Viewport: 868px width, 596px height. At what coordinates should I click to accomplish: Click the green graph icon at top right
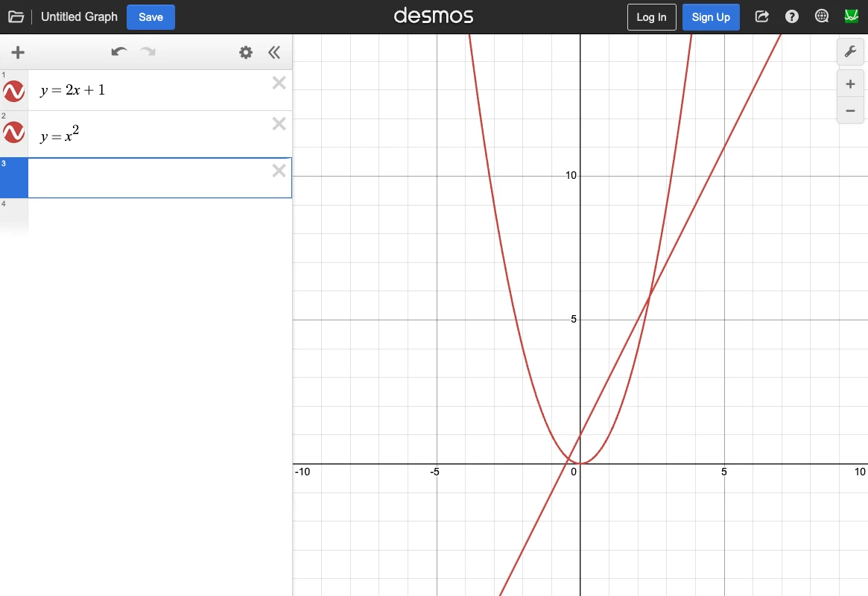pyautogui.click(x=852, y=16)
